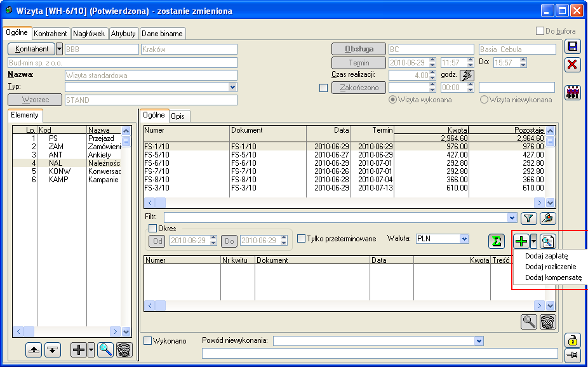Click the pin icon below the padlock
The width and height of the screenshot is (588, 367).
pyautogui.click(x=572, y=355)
